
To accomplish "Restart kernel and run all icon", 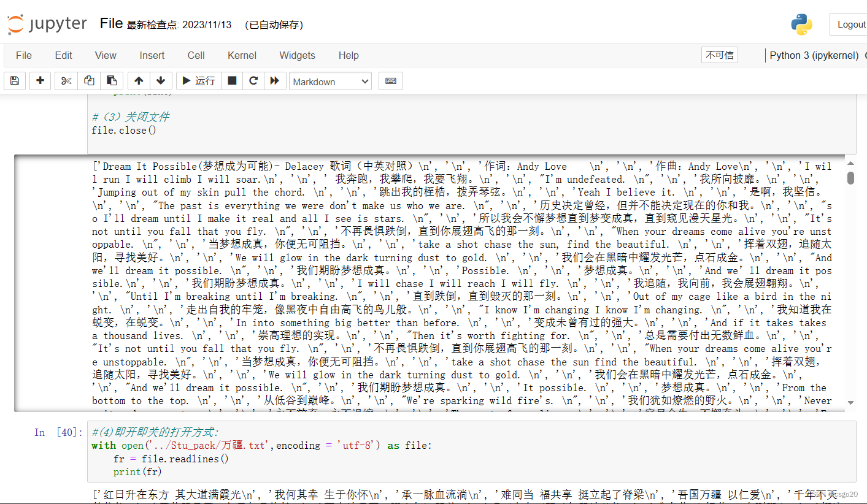I will [x=274, y=81].
